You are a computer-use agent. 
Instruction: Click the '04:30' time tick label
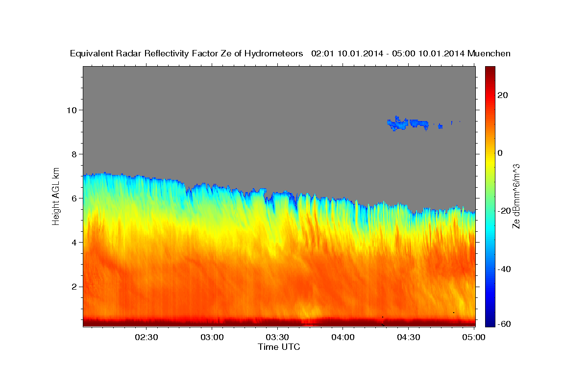tap(408, 337)
